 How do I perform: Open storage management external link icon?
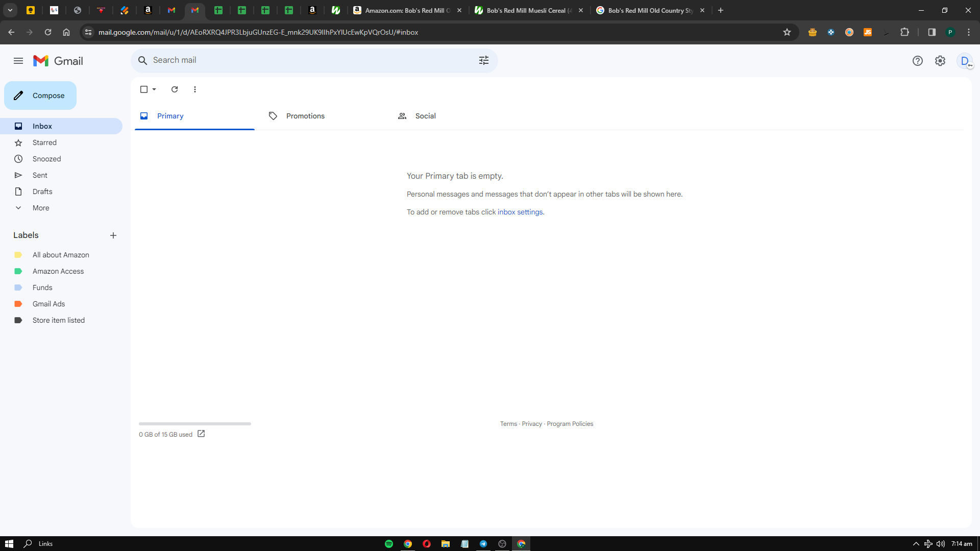[x=201, y=434]
